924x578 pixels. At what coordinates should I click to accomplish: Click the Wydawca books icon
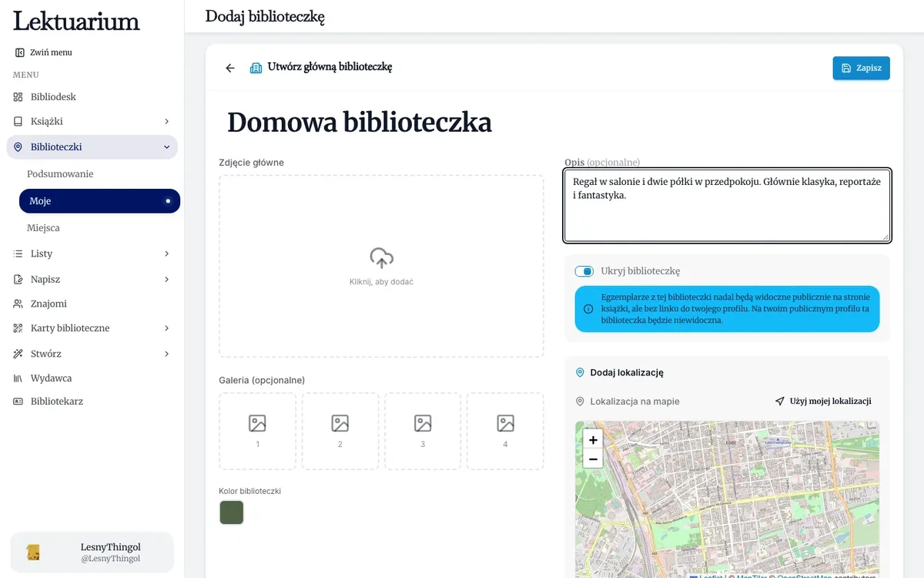click(18, 378)
